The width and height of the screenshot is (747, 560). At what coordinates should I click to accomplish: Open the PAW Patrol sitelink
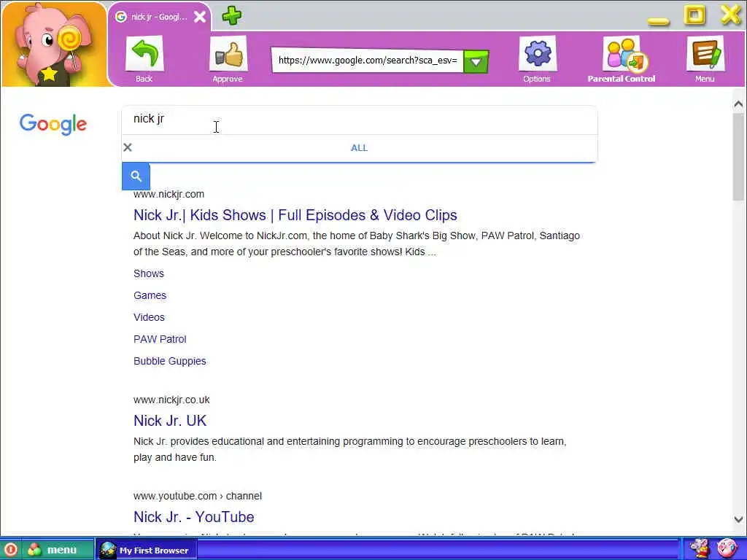click(160, 340)
